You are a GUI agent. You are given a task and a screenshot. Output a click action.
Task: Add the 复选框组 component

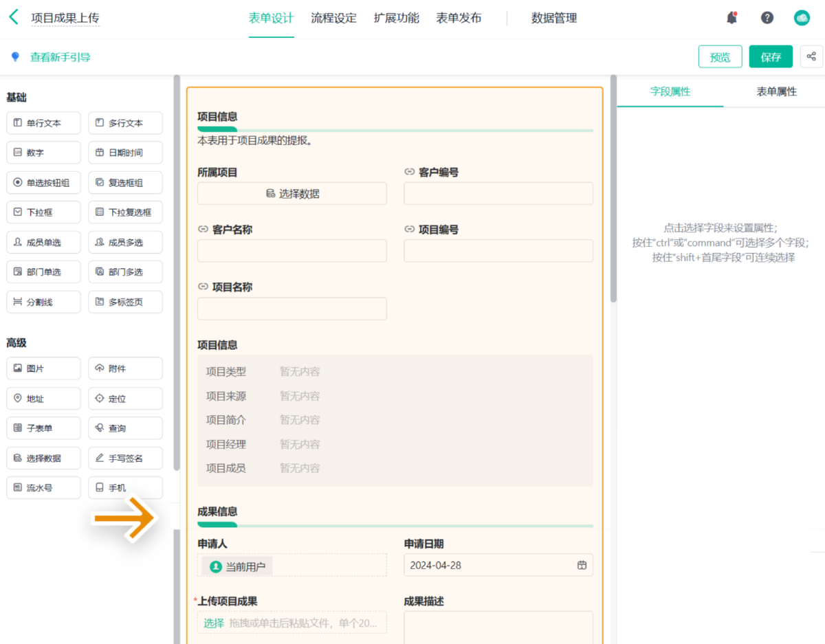click(x=125, y=183)
